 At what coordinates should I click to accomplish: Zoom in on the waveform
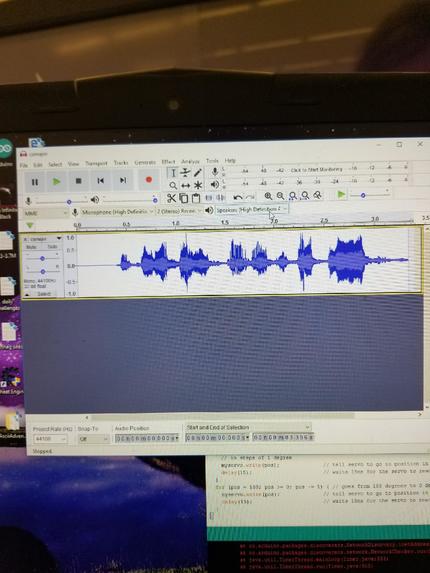[268, 196]
